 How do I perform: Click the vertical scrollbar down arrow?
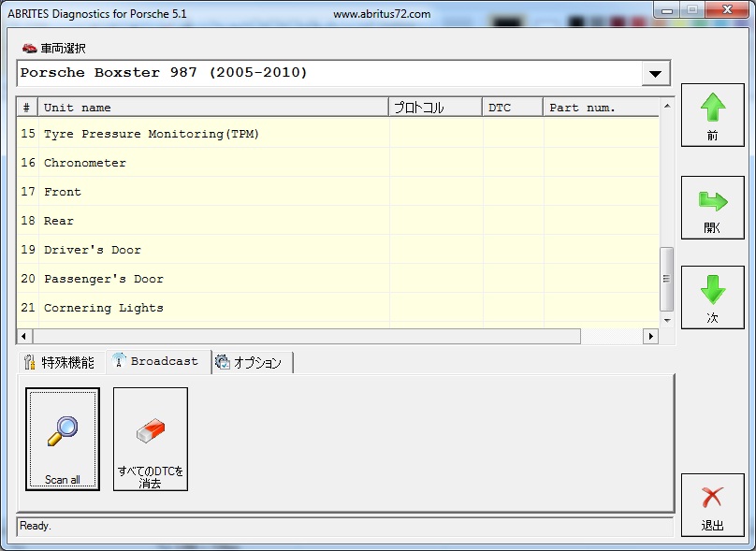pos(667,321)
